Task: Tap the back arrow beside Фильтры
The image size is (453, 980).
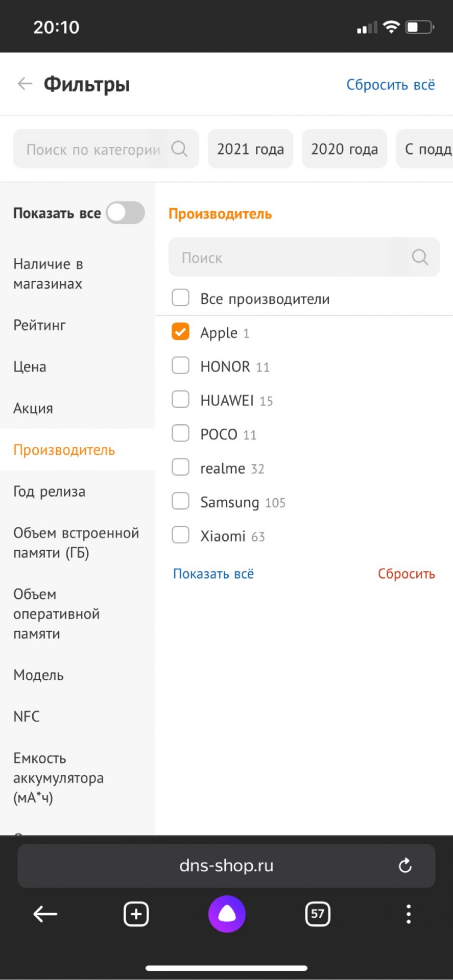Action: click(25, 84)
